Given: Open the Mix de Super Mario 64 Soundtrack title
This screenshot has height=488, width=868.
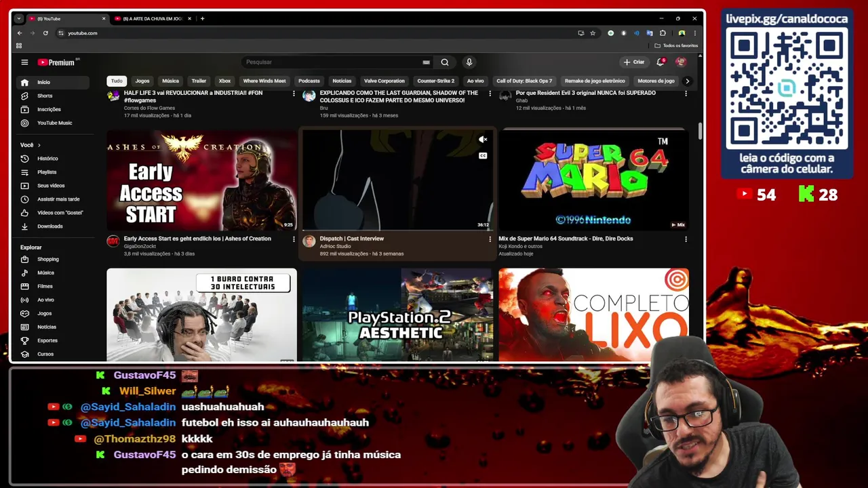Looking at the screenshot, I should [x=566, y=239].
